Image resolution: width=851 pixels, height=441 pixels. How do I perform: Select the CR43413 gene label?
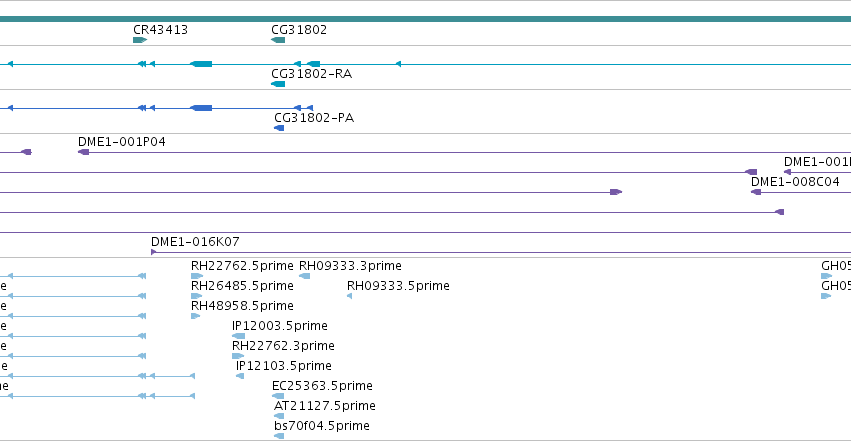point(161,29)
